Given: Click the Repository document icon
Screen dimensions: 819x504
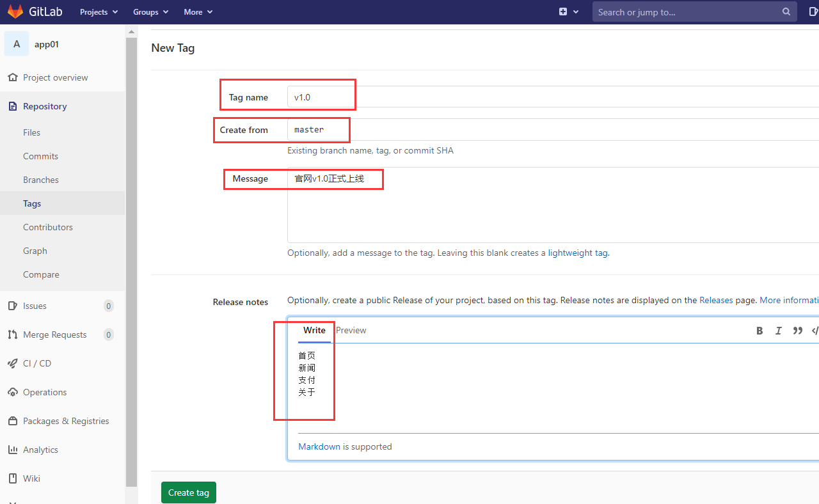Looking at the screenshot, I should pyautogui.click(x=12, y=106).
